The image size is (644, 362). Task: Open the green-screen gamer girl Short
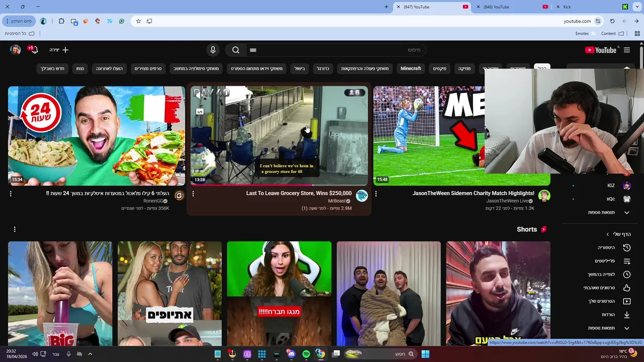pos(279,294)
